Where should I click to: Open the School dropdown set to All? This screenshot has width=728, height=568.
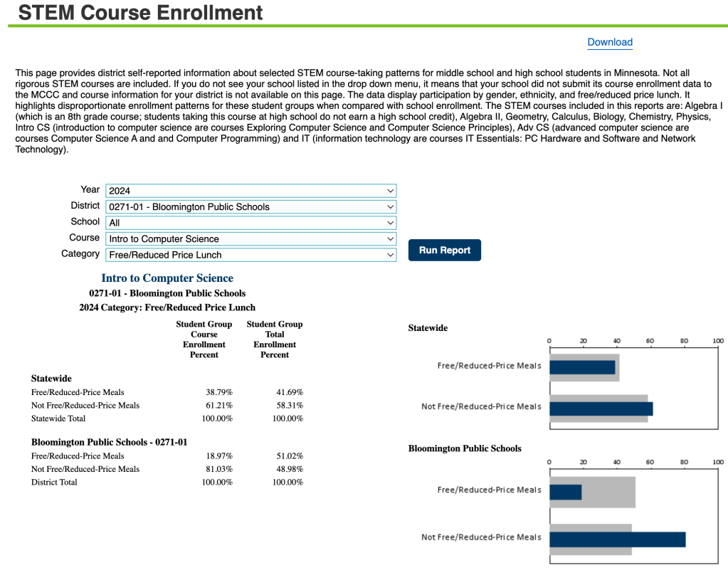click(250, 223)
